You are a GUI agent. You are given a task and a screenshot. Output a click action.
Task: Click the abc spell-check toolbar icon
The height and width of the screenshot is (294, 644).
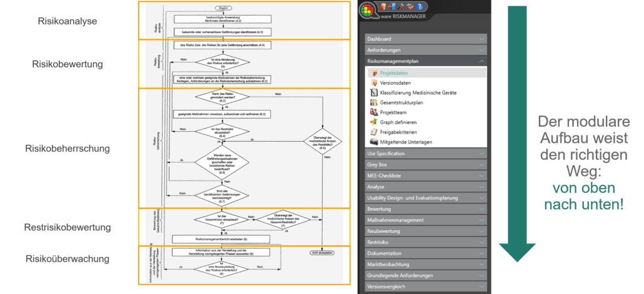pyautogui.click(x=410, y=7)
